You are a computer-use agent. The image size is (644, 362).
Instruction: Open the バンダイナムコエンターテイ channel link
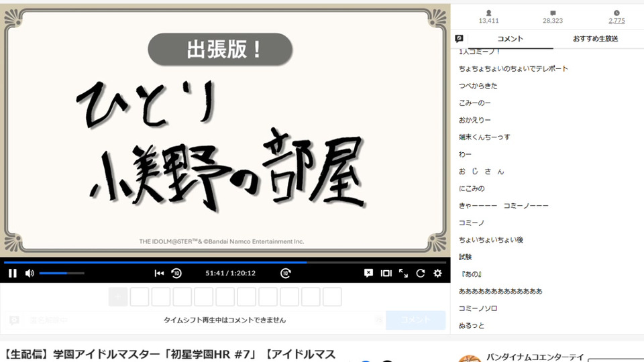[535, 357]
